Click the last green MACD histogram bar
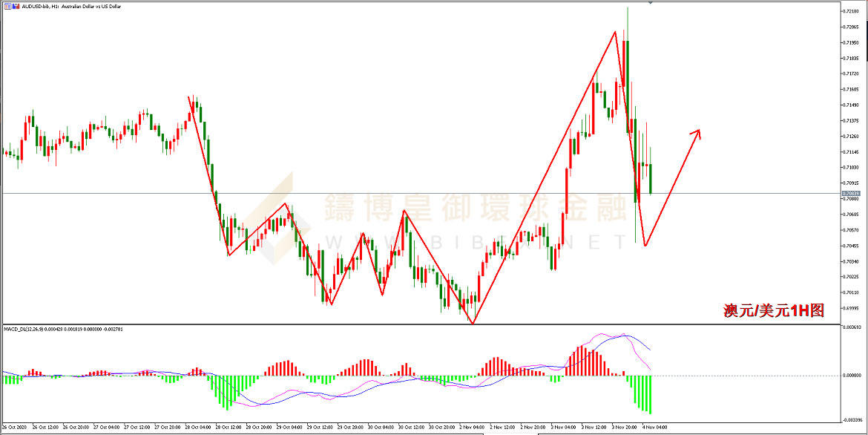Viewport: 868px width, 435px height. (x=651, y=395)
